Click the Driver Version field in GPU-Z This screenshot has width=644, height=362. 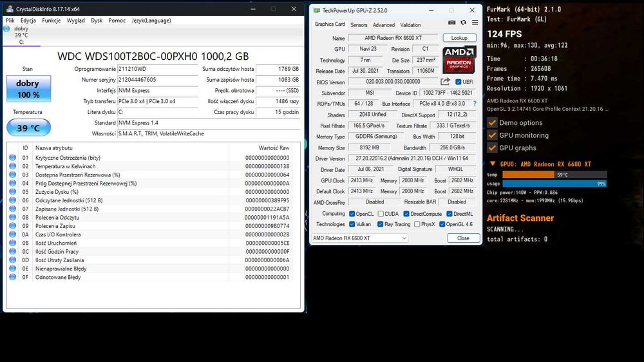(x=412, y=158)
